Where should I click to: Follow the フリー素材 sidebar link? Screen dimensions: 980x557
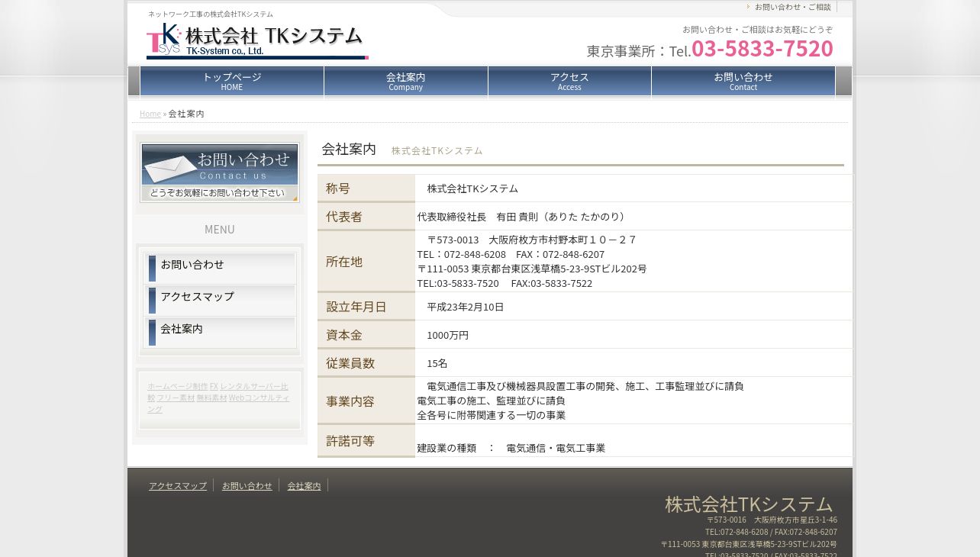tap(176, 398)
